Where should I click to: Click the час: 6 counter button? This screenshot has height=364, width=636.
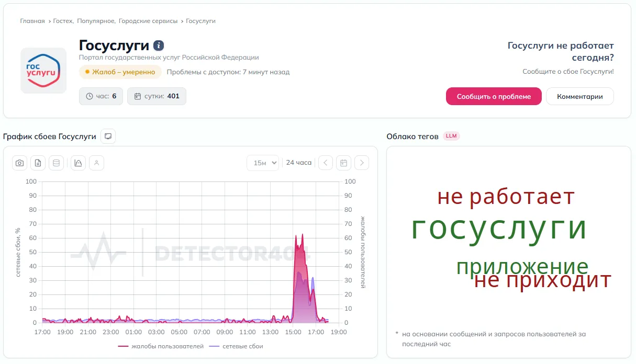[101, 96]
